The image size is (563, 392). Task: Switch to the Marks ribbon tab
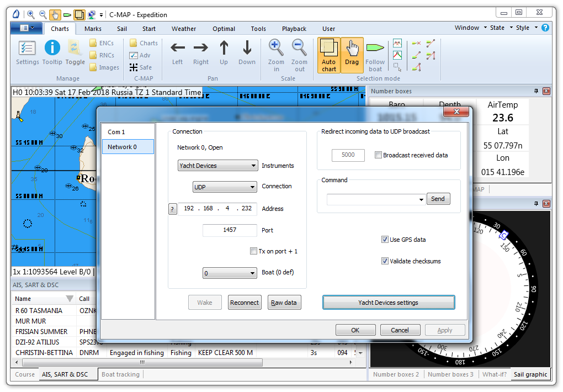[93, 29]
